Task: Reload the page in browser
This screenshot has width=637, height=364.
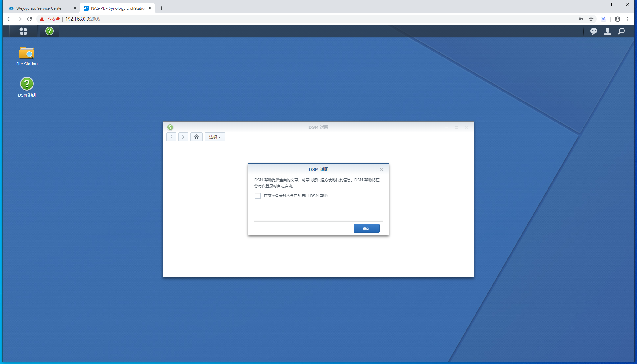Action: [x=29, y=19]
